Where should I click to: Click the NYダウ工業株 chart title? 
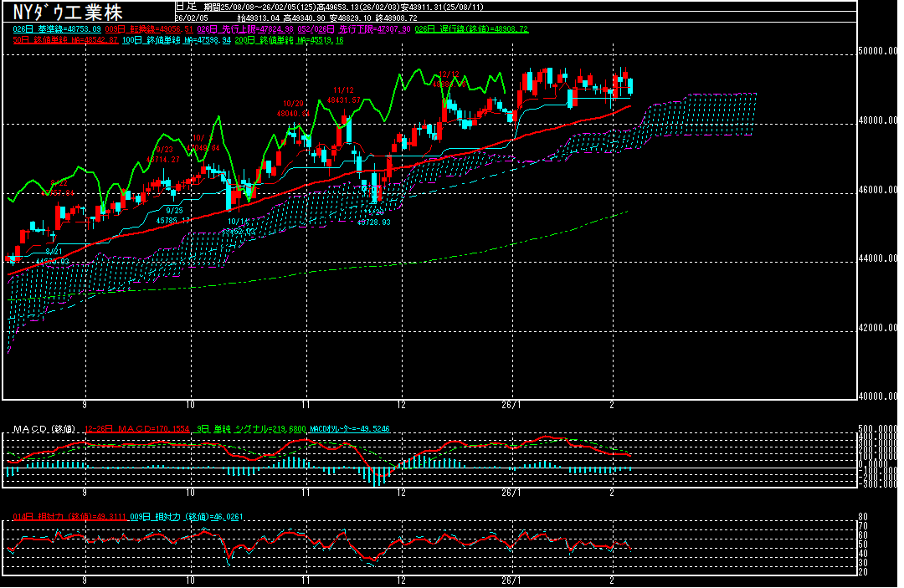coord(67,13)
